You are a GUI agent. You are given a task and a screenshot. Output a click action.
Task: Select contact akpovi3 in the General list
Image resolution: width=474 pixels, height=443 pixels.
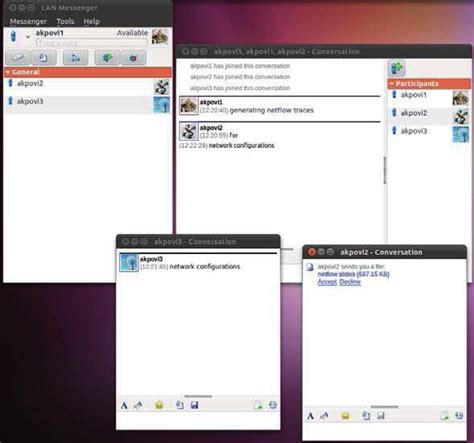[88, 104]
